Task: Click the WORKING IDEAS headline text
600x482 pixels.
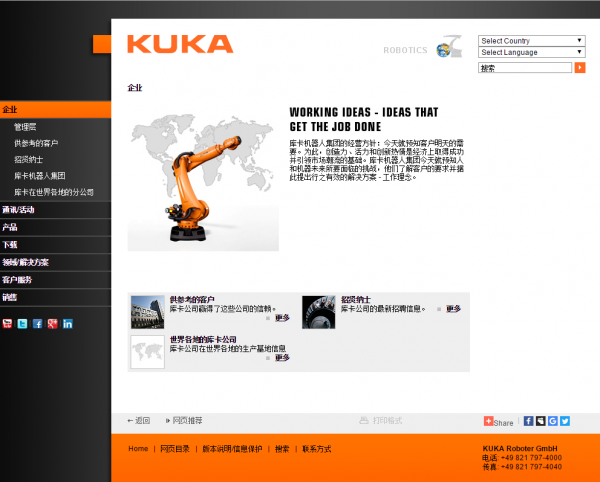Action: point(364,119)
